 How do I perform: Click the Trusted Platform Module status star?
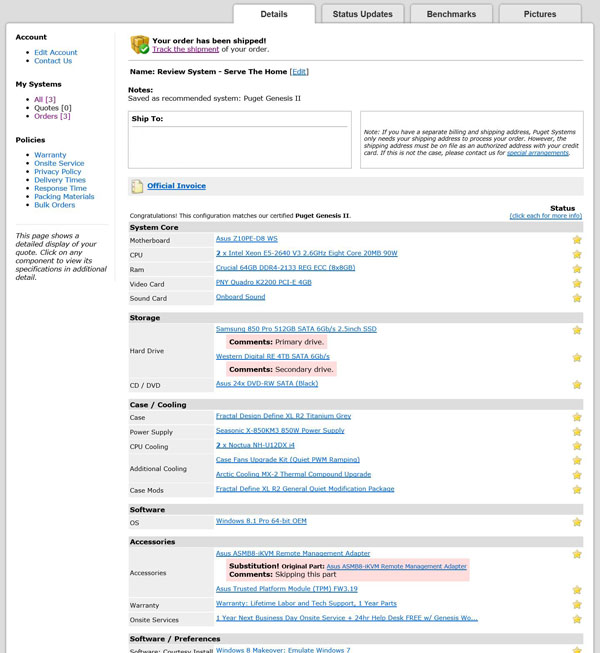[x=577, y=590]
